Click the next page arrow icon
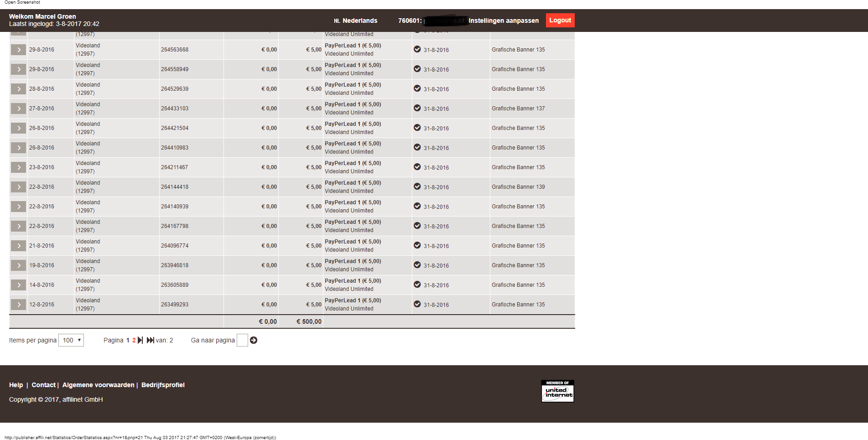This screenshot has width=868, height=440. [x=140, y=340]
